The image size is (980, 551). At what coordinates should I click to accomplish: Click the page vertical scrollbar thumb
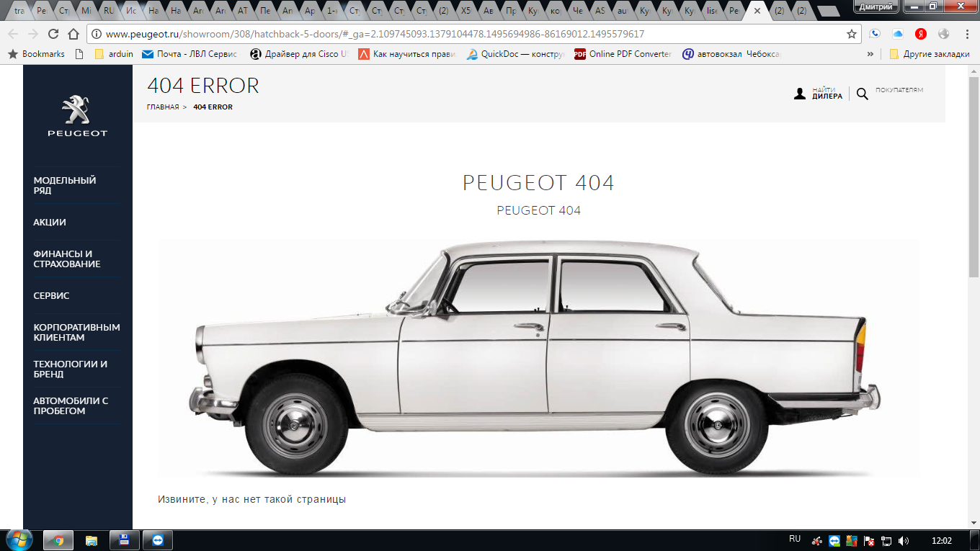coord(974,176)
